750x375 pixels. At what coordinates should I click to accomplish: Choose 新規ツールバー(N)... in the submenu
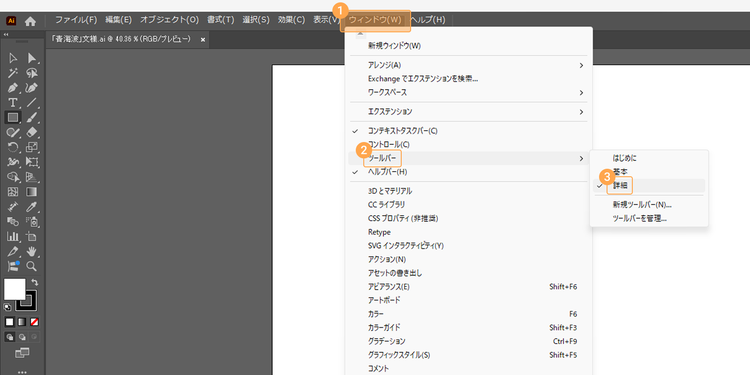pos(649,205)
